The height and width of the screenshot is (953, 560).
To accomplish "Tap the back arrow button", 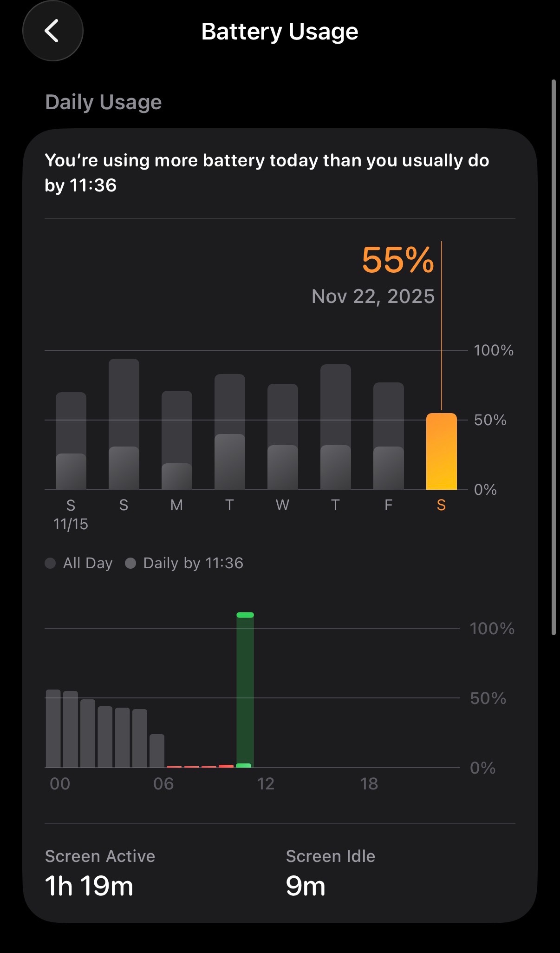I will (52, 31).
